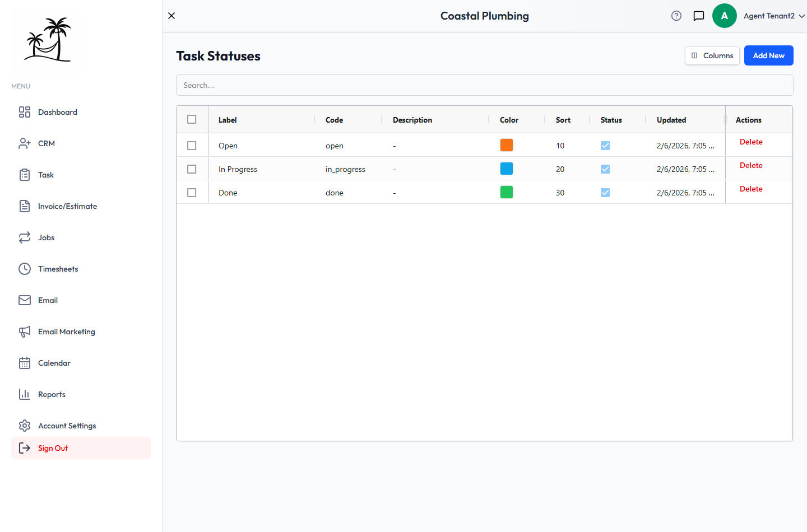807x532 pixels.
Task: Click the Add New button
Action: tap(769, 55)
